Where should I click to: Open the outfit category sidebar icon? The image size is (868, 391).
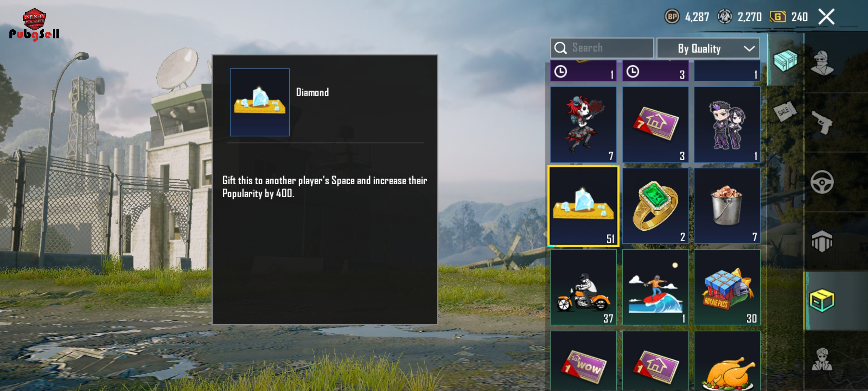tap(821, 63)
